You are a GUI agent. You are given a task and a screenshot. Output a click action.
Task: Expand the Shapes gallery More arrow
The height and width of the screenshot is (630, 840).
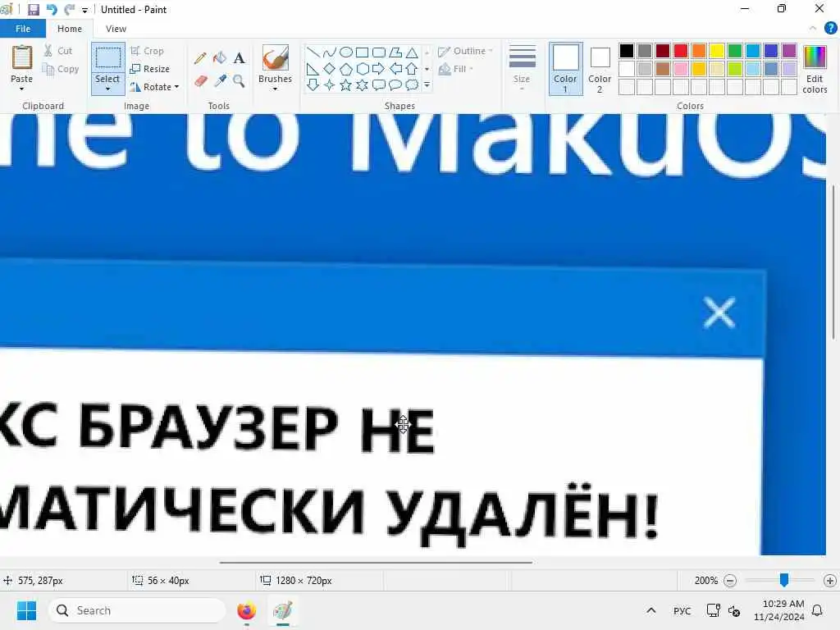point(427,84)
